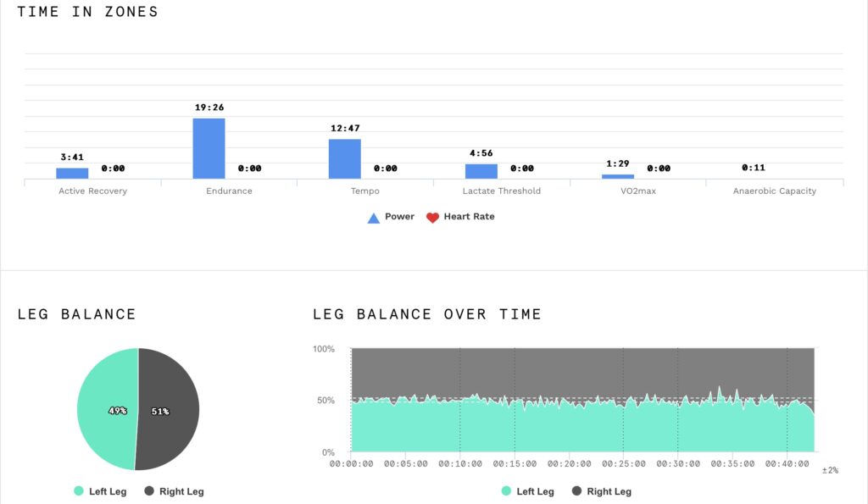This screenshot has width=868, height=504.
Task: Click the Lactate Threshold bar showing 4:56
Action: (481, 171)
